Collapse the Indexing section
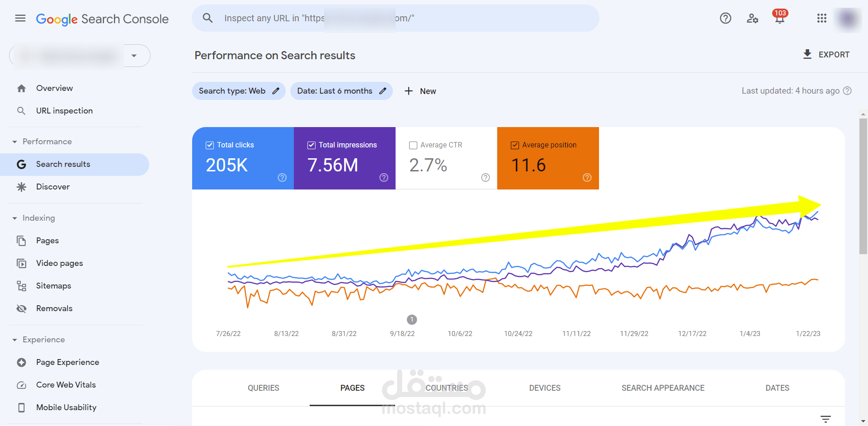 [14, 218]
